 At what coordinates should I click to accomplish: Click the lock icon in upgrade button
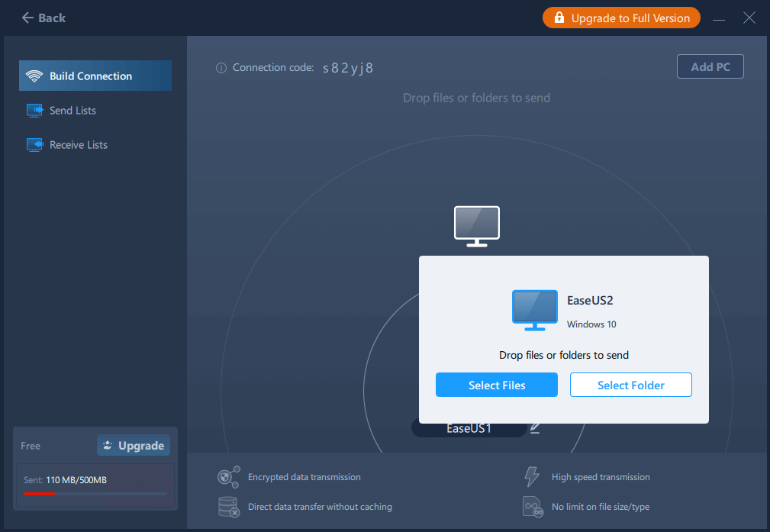tap(559, 18)
